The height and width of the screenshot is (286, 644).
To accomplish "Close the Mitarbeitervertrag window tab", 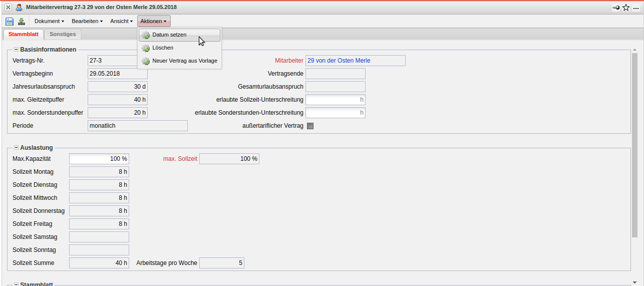I will (x=8, y=8).
